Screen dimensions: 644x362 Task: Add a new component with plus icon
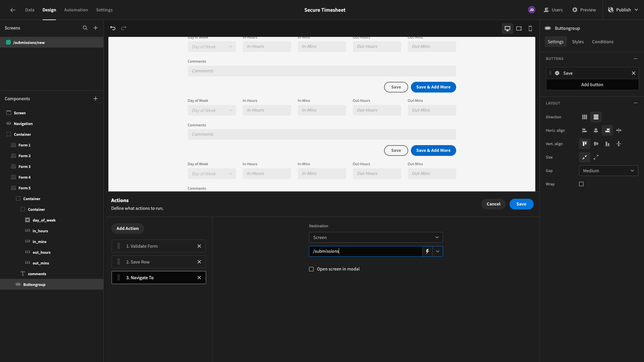[x=96, y=99]
